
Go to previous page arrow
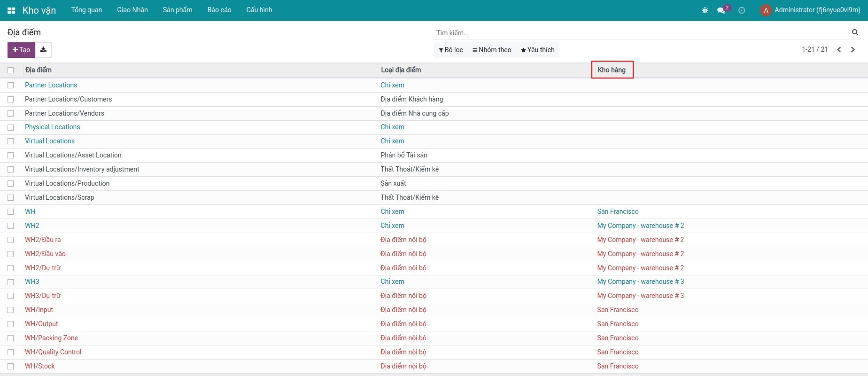(839, 50)
